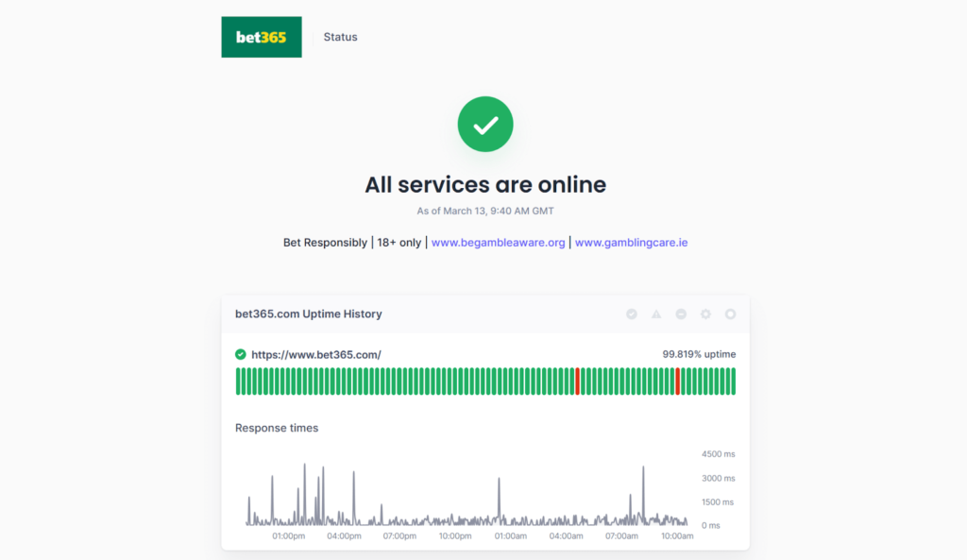Click the '0 ms' axis label
This screenshot has width=967, height=560.
(710, 525)
